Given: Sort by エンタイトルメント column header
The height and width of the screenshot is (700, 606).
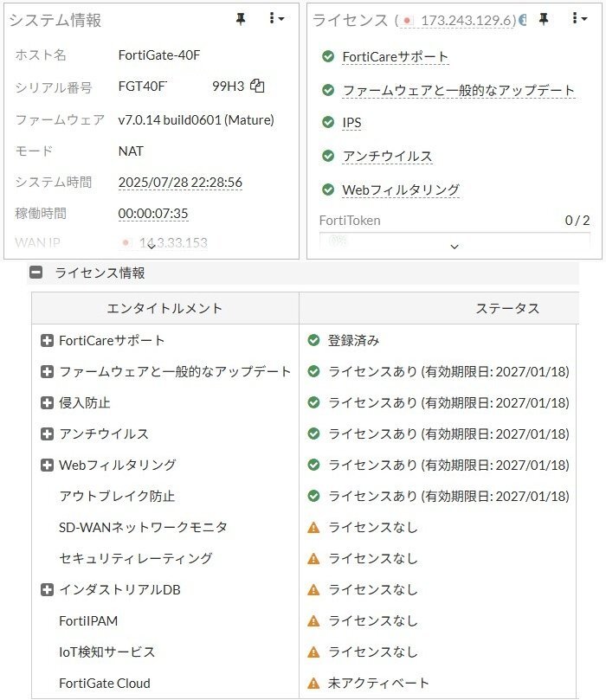Looking at the screenshot, I should coord(164,308).
